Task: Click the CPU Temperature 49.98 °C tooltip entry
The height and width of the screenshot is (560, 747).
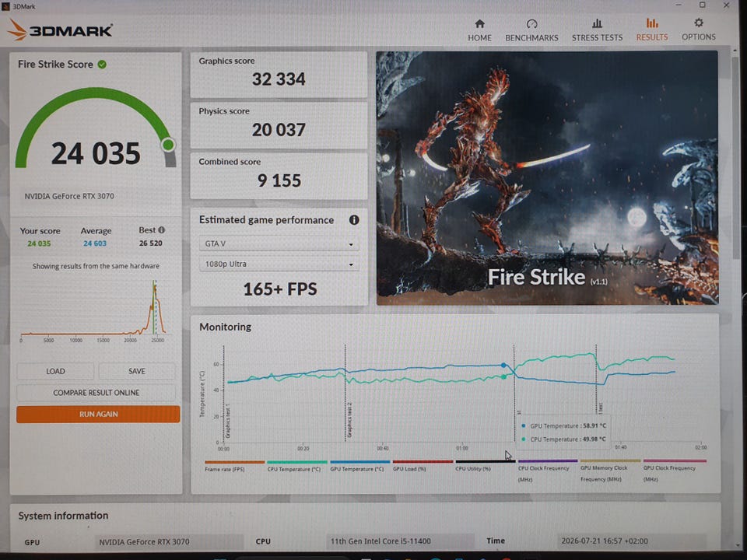Action: click(564, 439)
